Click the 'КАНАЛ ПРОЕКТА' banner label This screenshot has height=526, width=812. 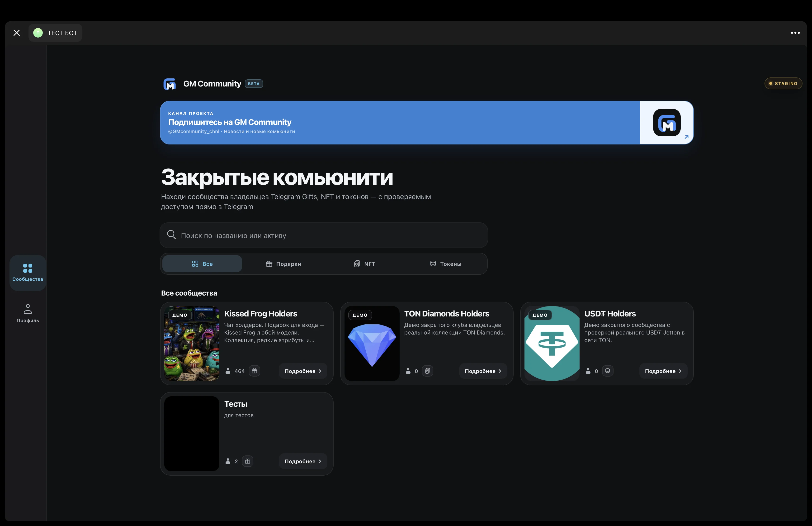tap(191, 113)
